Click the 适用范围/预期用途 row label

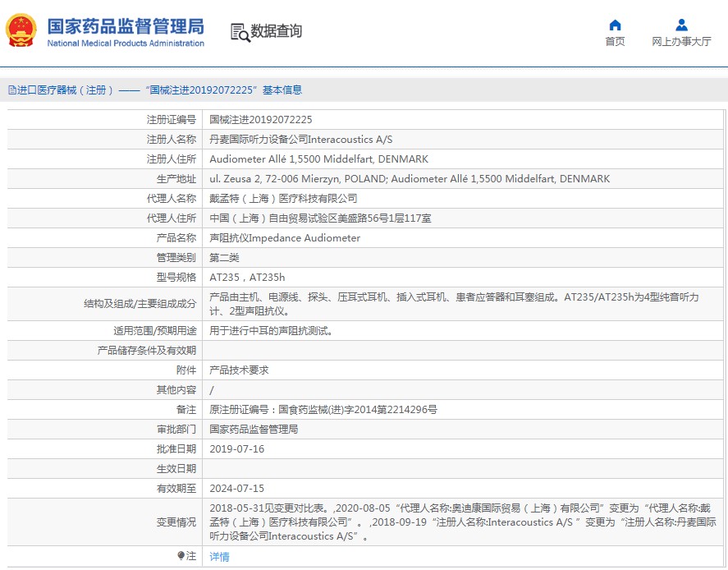point(154,331)
